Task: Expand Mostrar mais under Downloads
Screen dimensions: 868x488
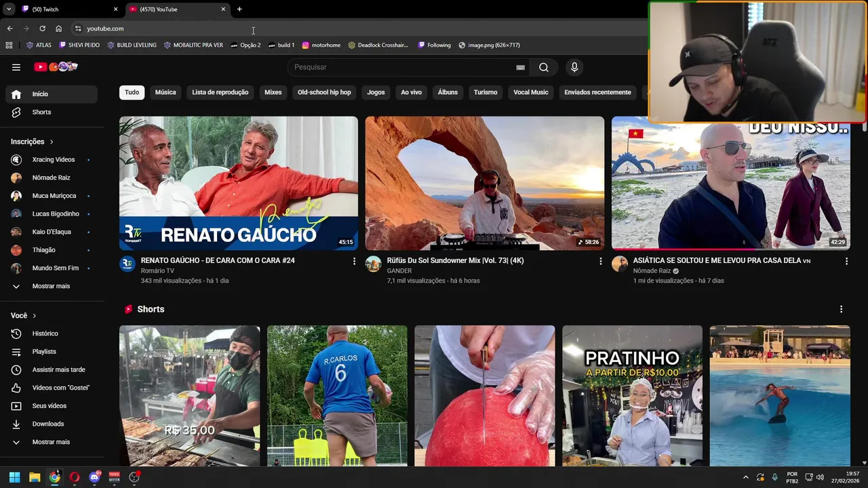Action: point(52,442)
